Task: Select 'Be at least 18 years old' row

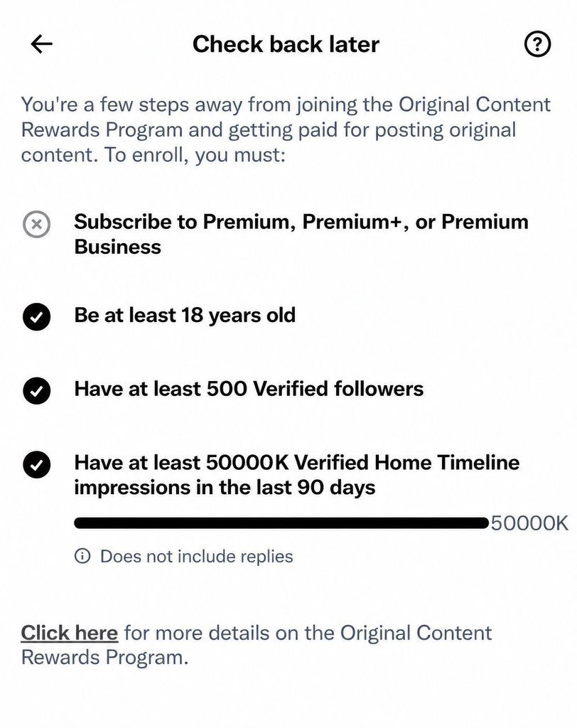Action: pos(185,315)
